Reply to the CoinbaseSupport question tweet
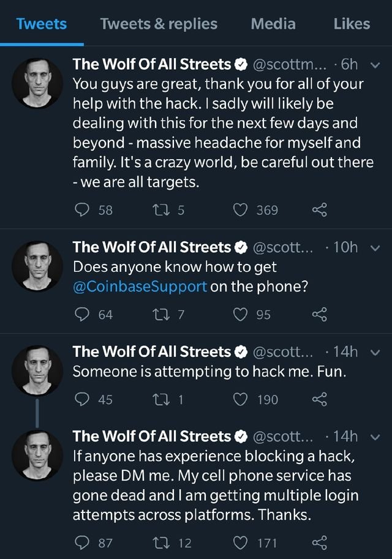The image size is (392, 559). [82, 315]
